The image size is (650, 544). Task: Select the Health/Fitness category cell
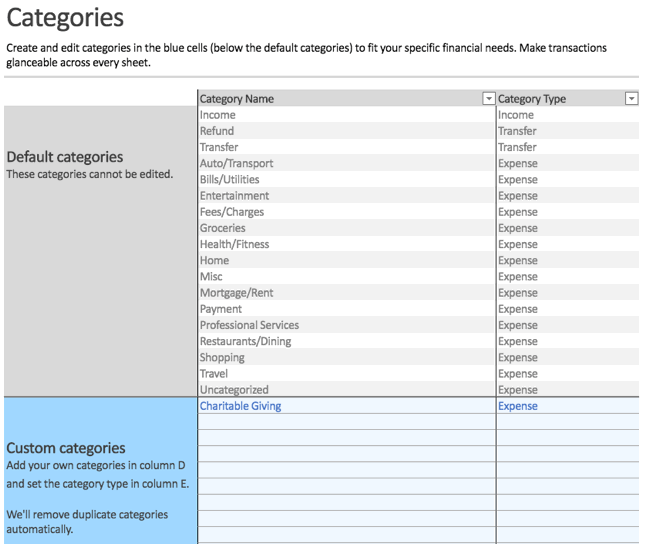(234, 244)
